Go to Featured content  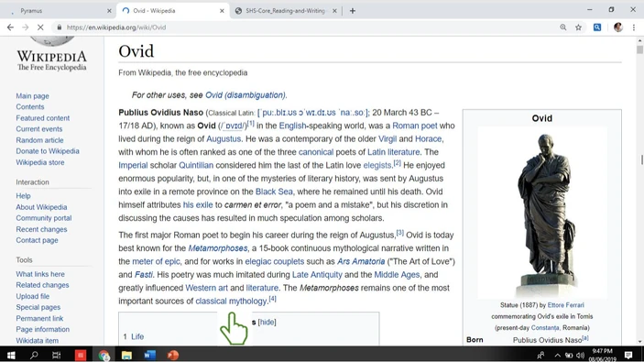(43, 118)
